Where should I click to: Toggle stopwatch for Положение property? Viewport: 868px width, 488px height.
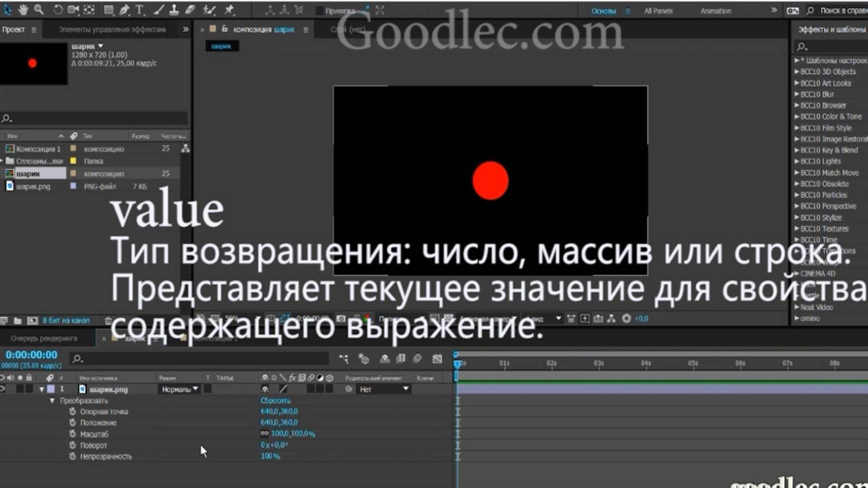(x=72, y=422)
